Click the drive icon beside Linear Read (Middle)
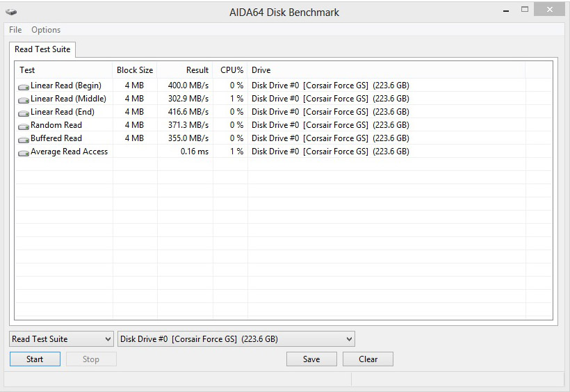Screen dimensions: 570x392 (x=24, y=100)
